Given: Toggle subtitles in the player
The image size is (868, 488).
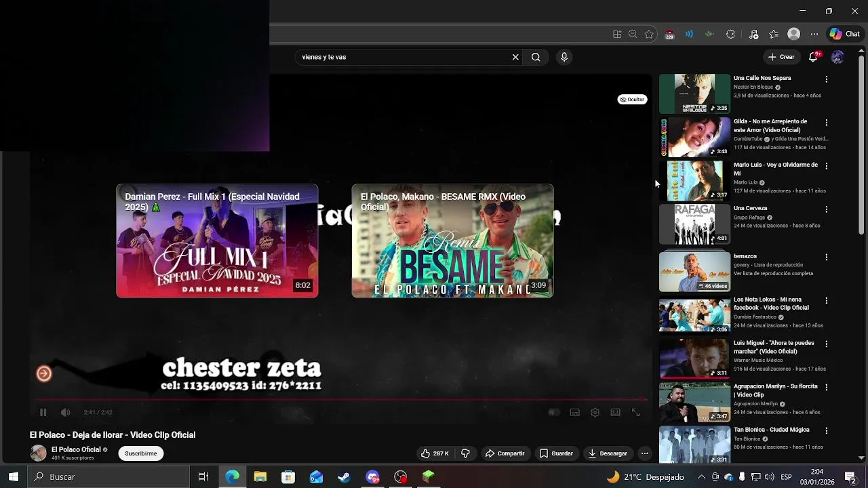Looking at the screenshot, I should [x=574, y=412].
